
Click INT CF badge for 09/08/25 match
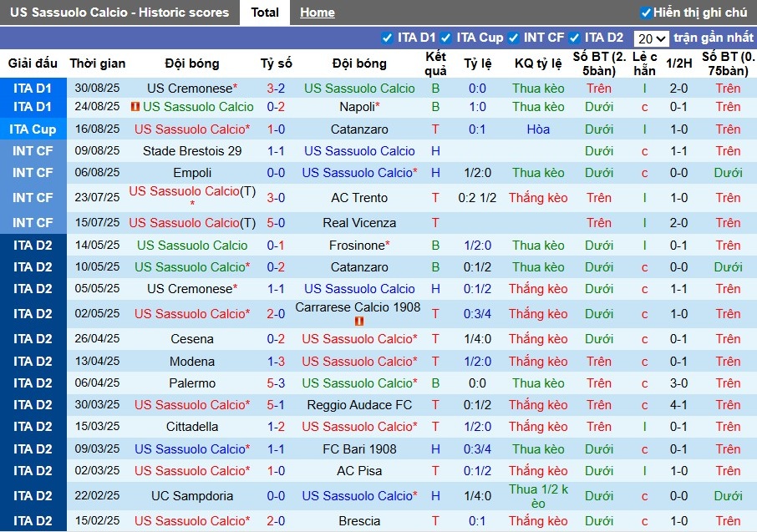click(x=33, y=151)
